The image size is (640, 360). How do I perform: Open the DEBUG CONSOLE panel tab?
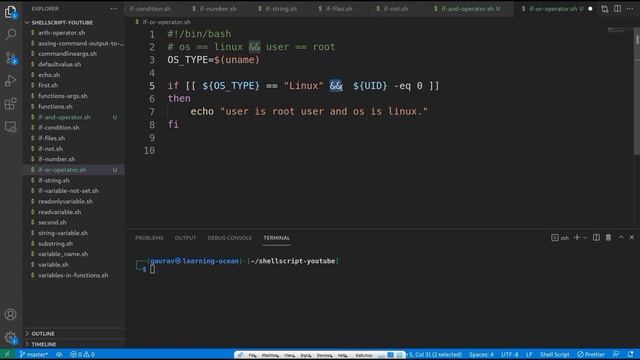(229, 238)
